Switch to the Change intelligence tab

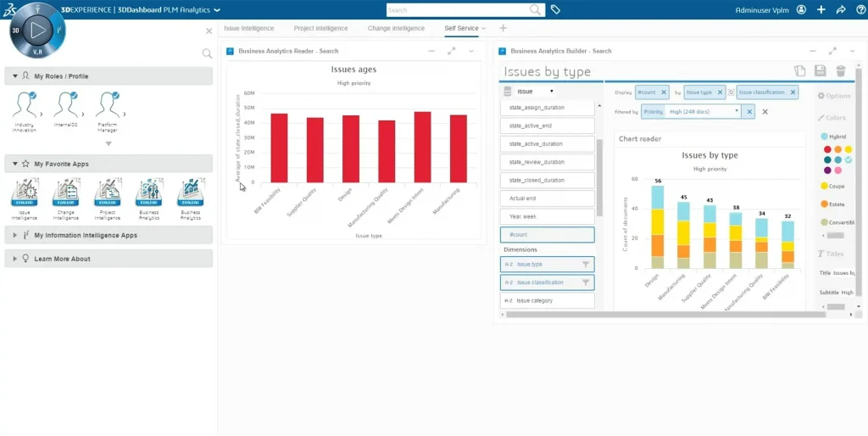click(396, 28)
